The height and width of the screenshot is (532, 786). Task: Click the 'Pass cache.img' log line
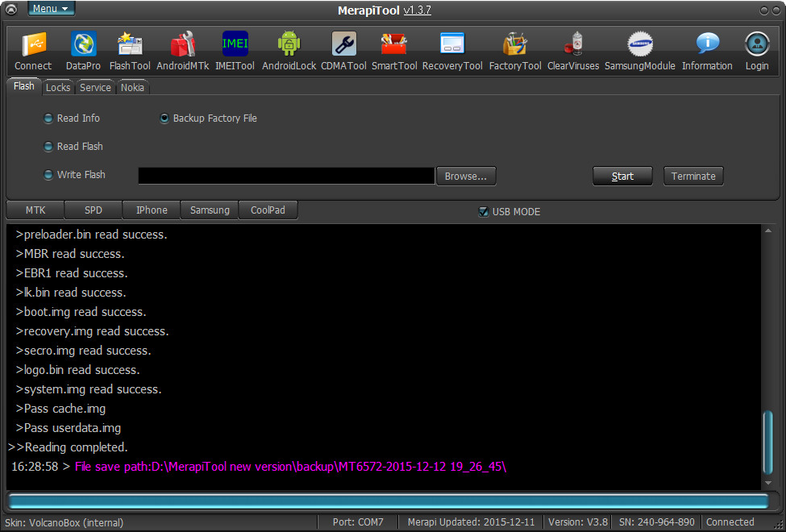pos(60,409)
